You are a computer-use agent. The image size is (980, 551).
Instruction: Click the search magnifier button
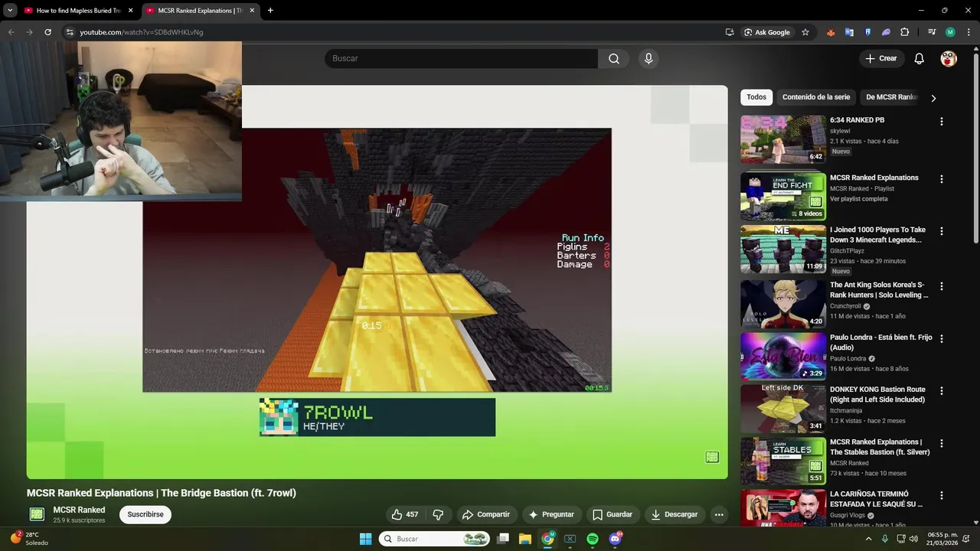(x=614, y=59)
